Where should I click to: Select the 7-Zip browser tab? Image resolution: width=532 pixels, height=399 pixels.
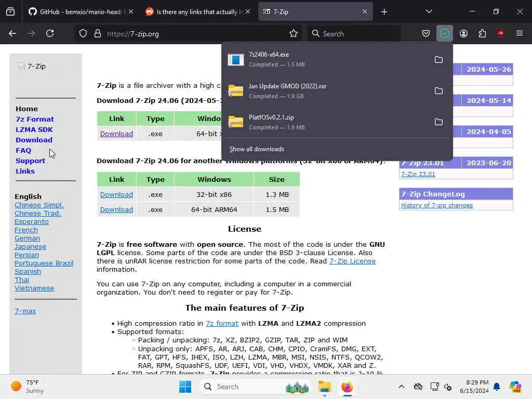(x=315, y=12)
